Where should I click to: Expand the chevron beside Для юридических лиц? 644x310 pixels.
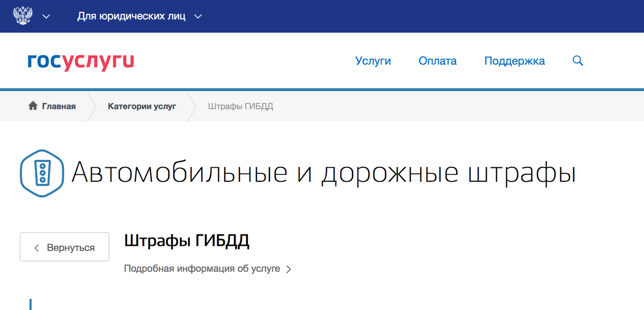pos(197,17)
